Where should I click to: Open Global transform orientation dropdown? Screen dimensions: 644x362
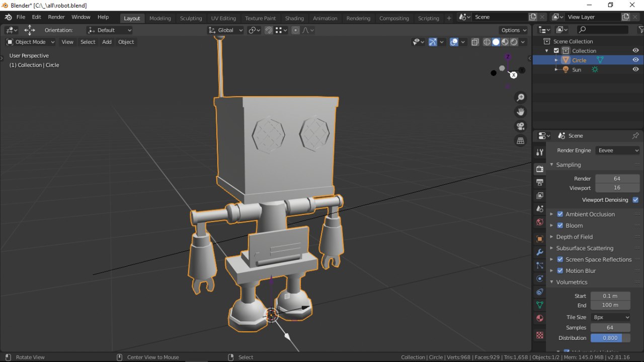pyautogui.click(x=225, y=30)
